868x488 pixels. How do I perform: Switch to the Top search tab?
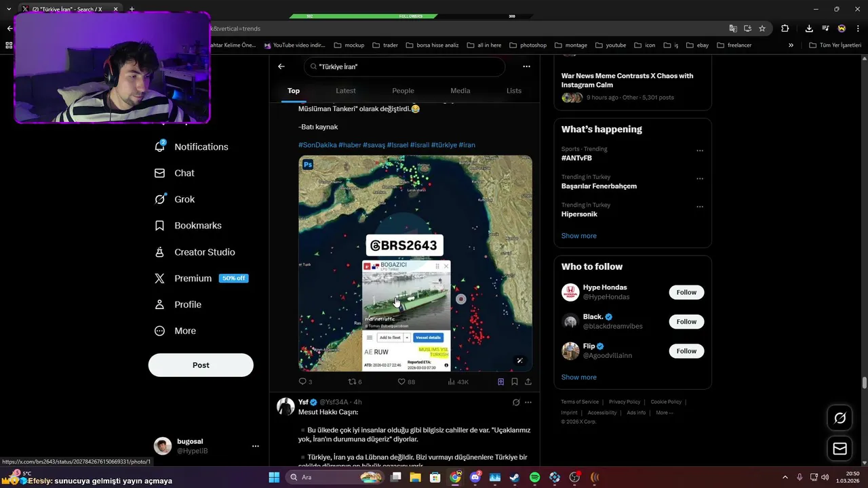click(x=294, y=91)
